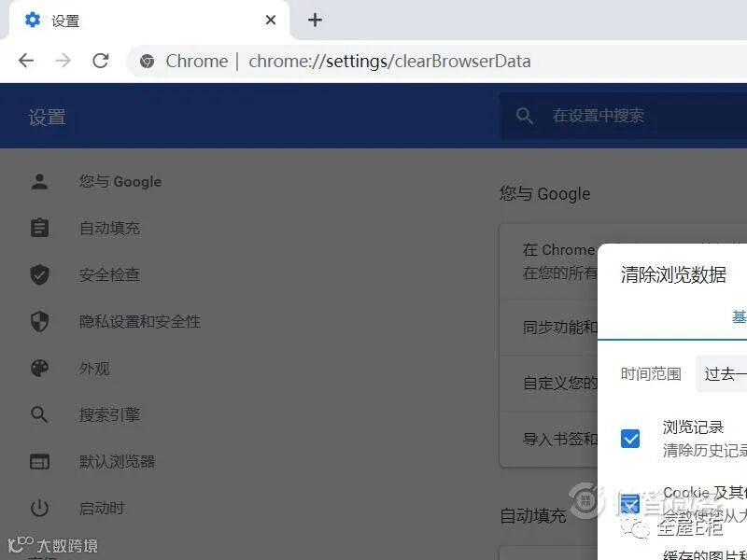This screenshot has height=560, width=747.
Task: Open the 时间范围 dropdown
Action: click(721, 374)
